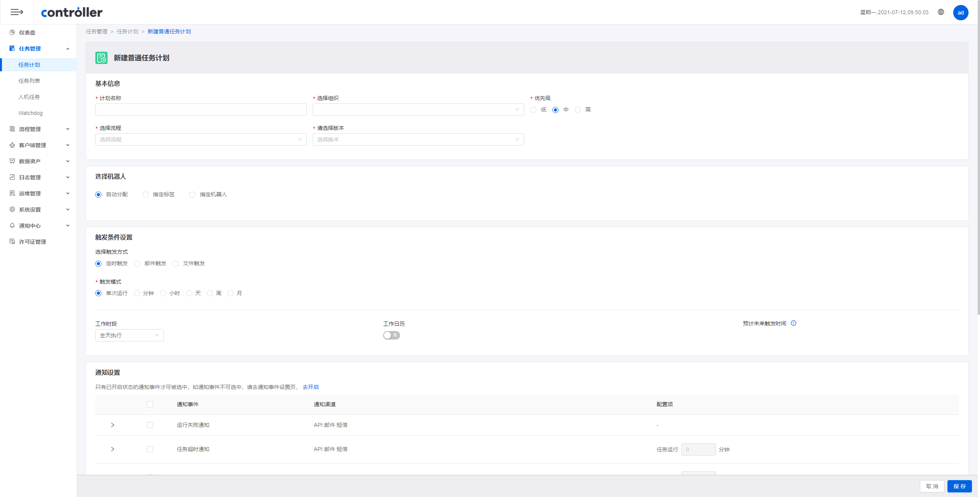980x497 pixels.
Task: Expand the 数据资产 menu chevron
Action: [x=68, y=161]
